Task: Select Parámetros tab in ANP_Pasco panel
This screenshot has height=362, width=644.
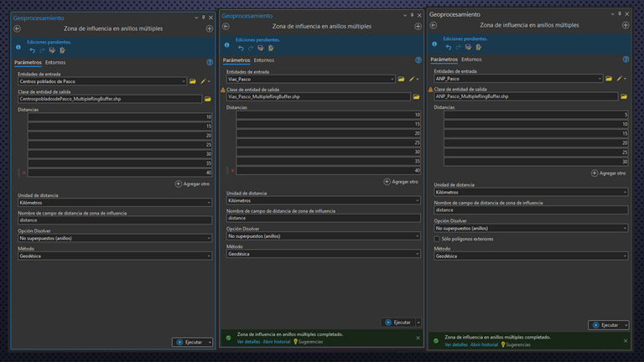Action: point(444,59)
